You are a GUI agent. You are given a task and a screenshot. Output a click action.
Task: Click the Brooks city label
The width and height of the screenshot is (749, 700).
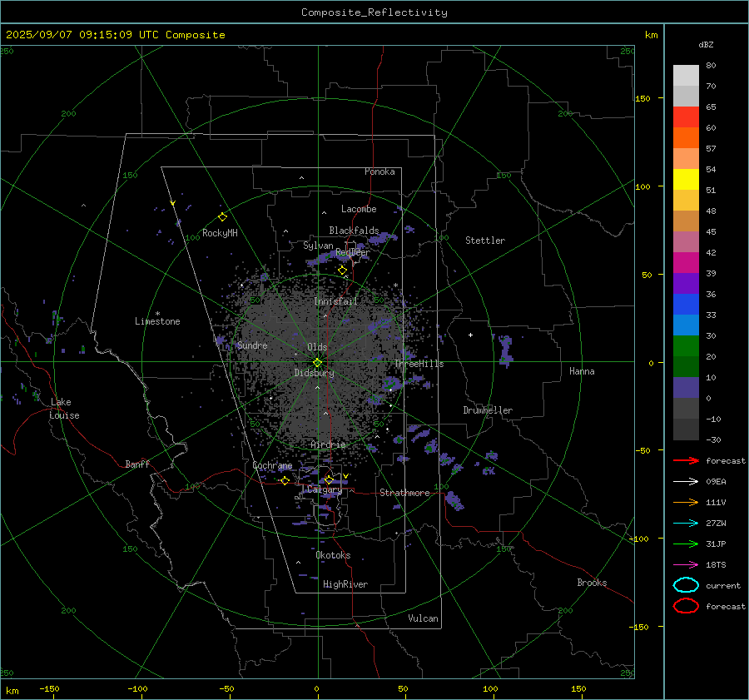(592, 583)
